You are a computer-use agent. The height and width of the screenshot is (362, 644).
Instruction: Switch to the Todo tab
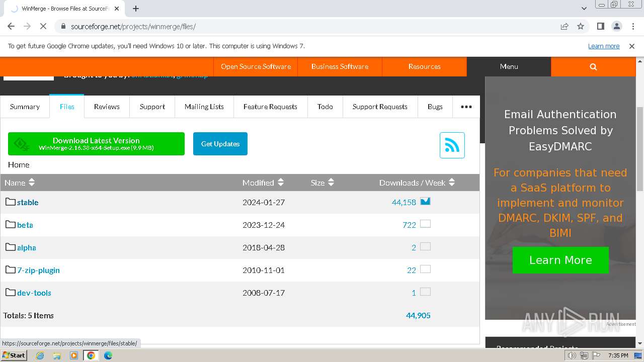tap(325, 107)
